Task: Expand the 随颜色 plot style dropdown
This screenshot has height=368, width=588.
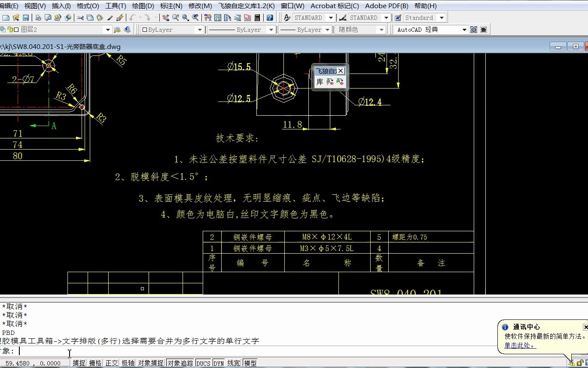Action: point(381,29)
